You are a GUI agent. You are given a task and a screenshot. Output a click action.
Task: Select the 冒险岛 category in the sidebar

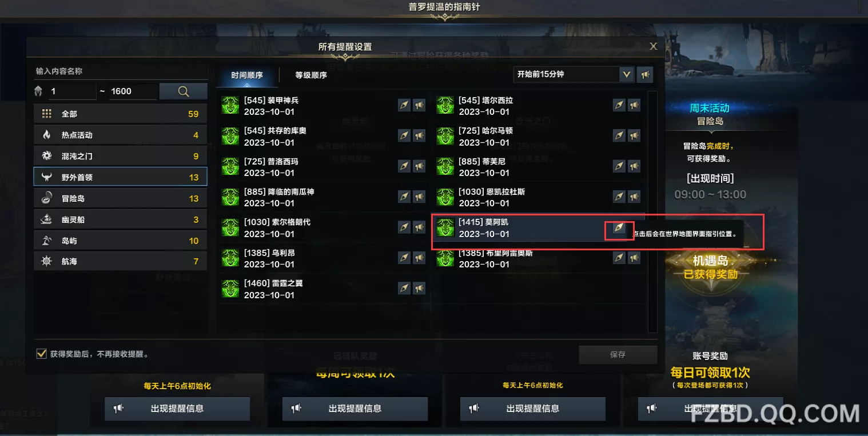(x=120, y=198)
